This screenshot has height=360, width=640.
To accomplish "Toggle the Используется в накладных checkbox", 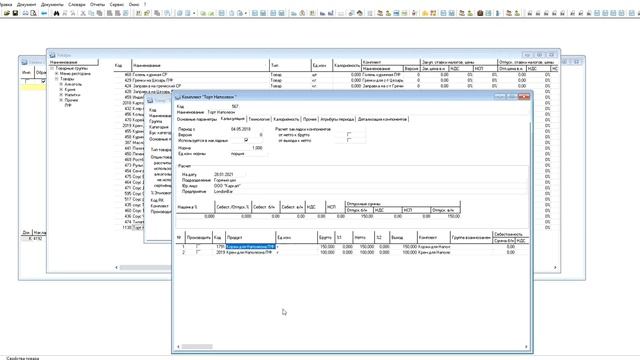I will tap(246, 140).
